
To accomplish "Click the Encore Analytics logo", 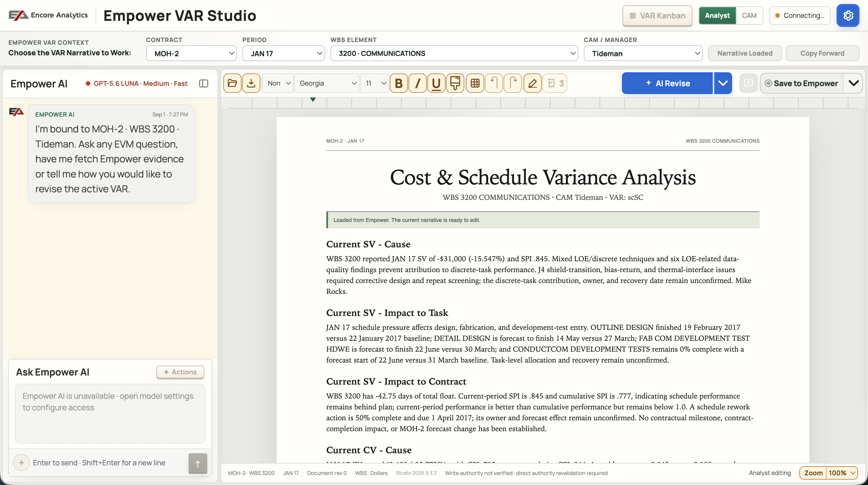I will (48, 15).
